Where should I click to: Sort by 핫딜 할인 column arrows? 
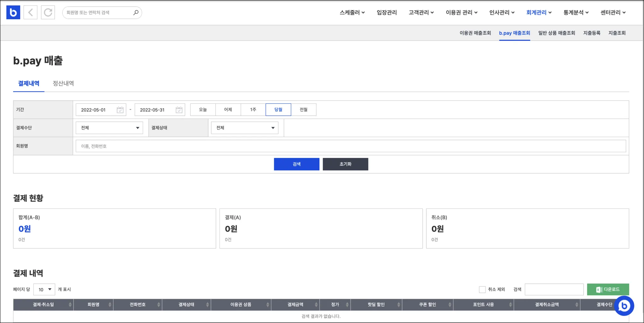[x=398, y=304]
